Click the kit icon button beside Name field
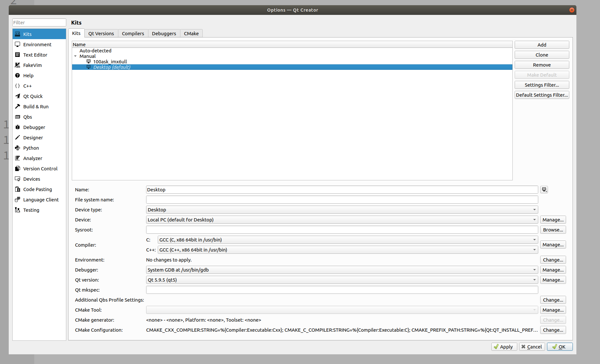This screenshot has height=364, width=600. [544, 190]
